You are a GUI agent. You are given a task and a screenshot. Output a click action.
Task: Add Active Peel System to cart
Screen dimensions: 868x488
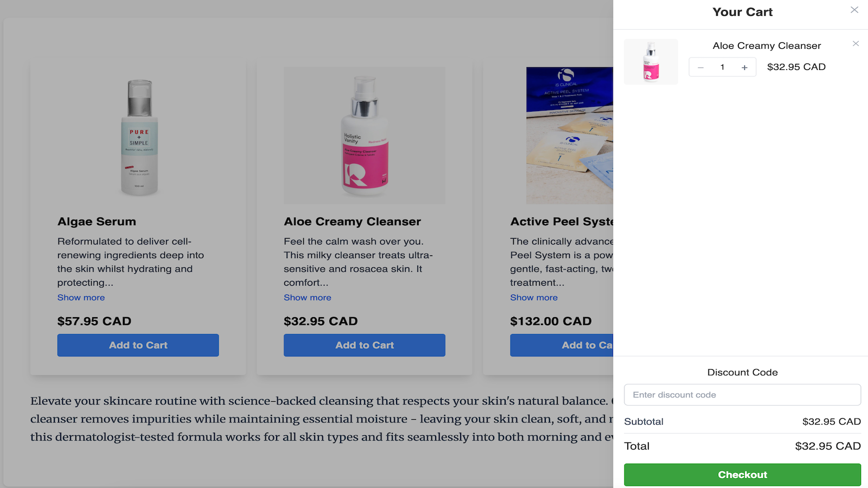point(562,345)
